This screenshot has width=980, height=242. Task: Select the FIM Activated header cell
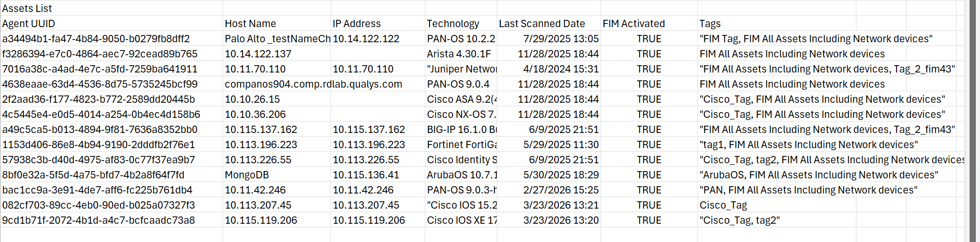coord(633,23)
